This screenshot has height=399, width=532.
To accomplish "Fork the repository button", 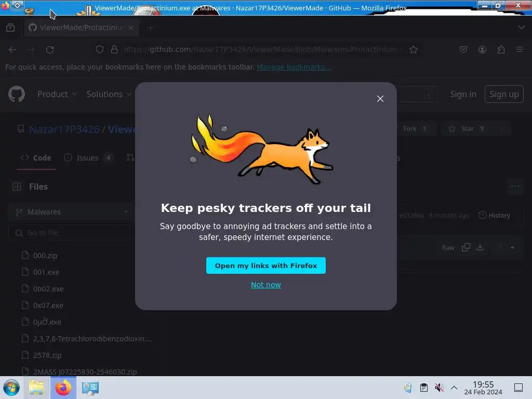I will click(x=415, y=129).
